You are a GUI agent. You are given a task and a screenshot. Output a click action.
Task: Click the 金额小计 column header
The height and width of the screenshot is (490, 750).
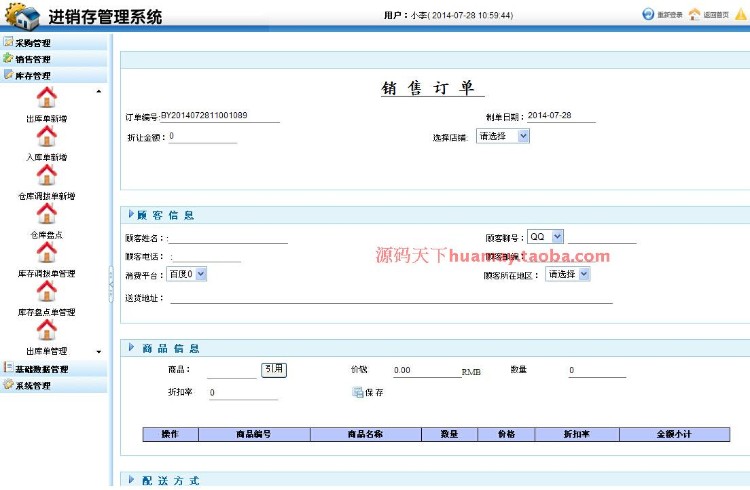(x=674, y=434)
